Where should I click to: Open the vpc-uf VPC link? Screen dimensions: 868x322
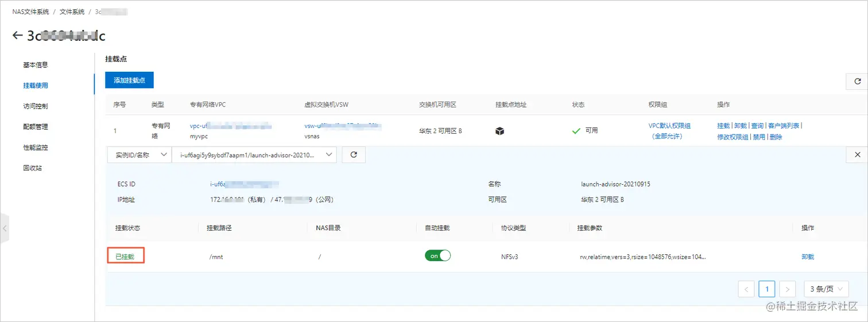pyautogui.click(x=230, y=125)
